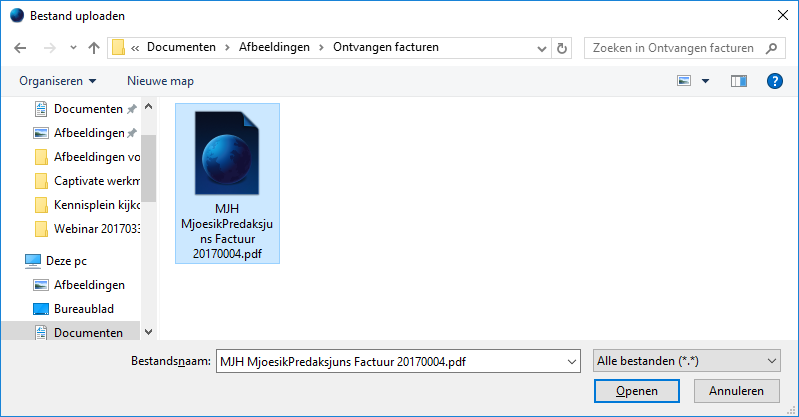Select Deze pc in navigation pane

point(56,261)
